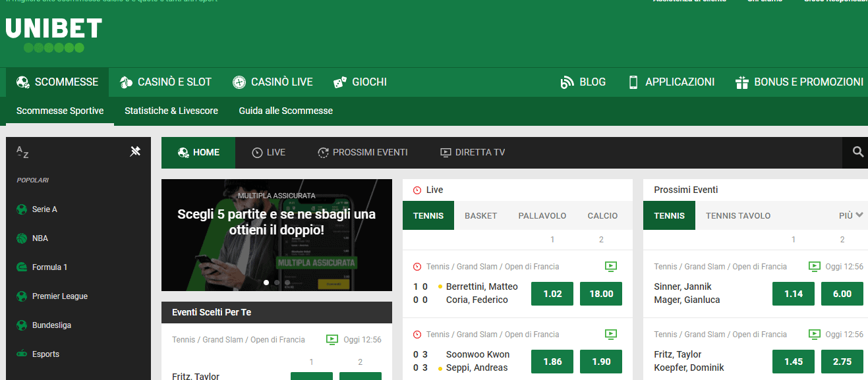
Task: Bet 1.02 on Berrettini
Action: pyautogui.click(x=552, y=294)
